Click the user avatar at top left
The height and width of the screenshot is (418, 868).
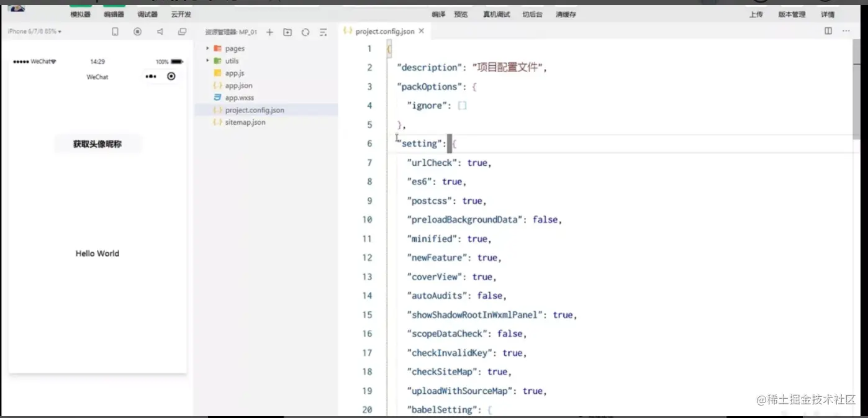tap(17, 8)
